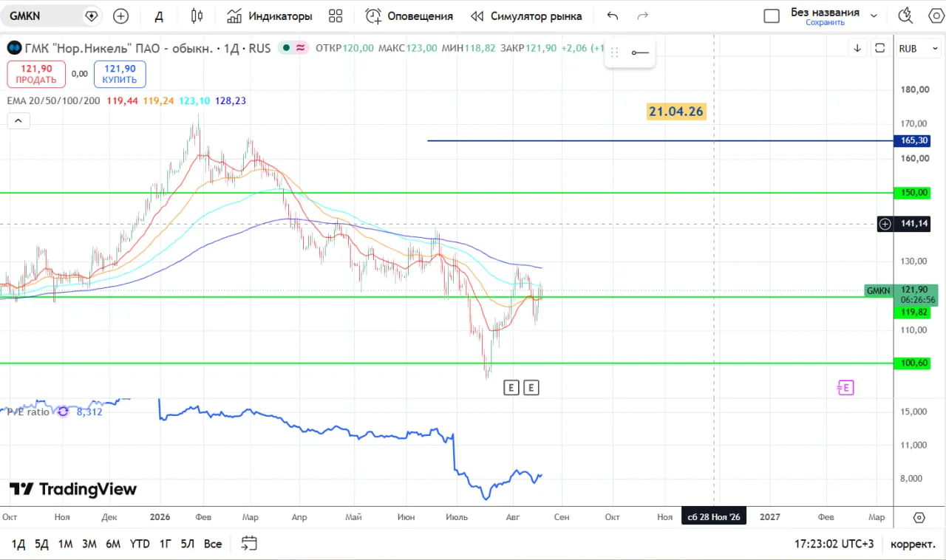This screenshot has height=560, width=946.
Task: Click the purple future earnings E marker
Action: coord(845,387)
